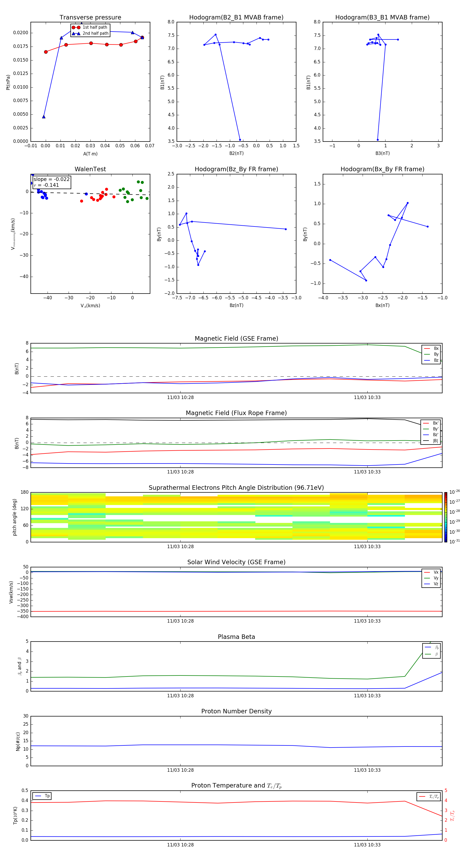
Task: Select the Bz entry in GSE magnetic field legend
Action: 431,360
